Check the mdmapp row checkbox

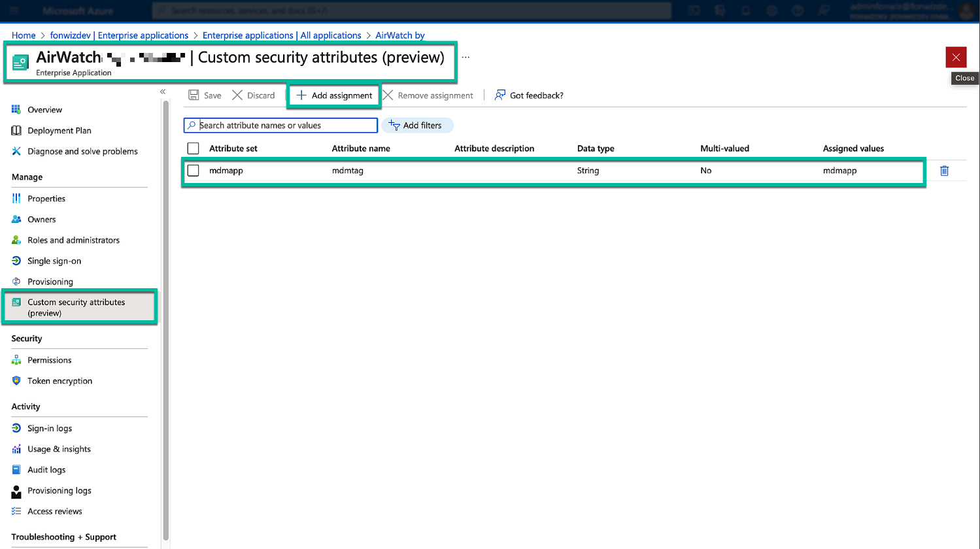coord(193,171)
